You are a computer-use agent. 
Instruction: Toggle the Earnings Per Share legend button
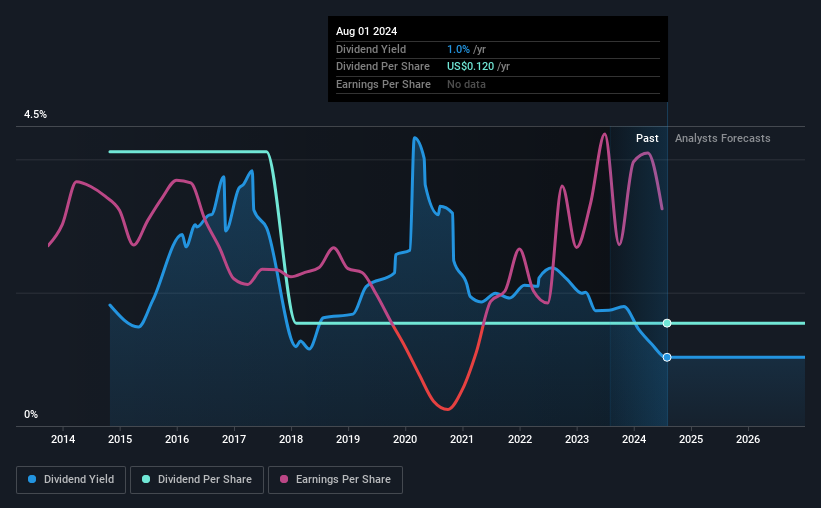(335, 480)
